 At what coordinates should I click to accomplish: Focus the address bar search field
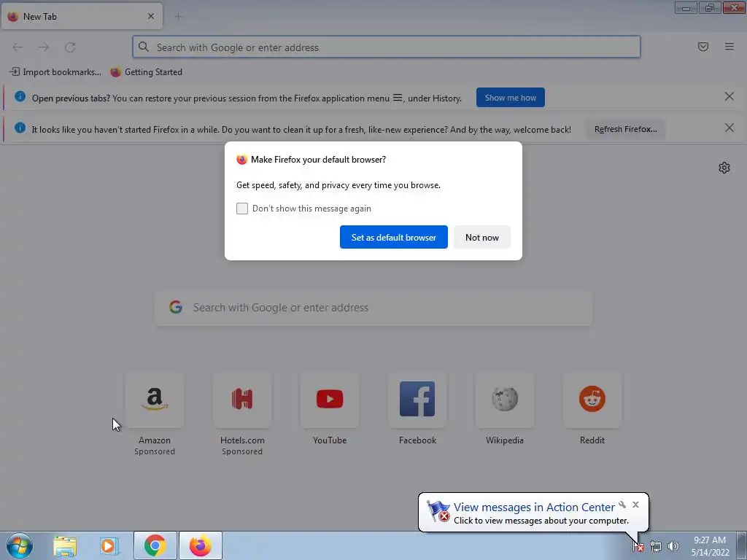click(387, 47)
